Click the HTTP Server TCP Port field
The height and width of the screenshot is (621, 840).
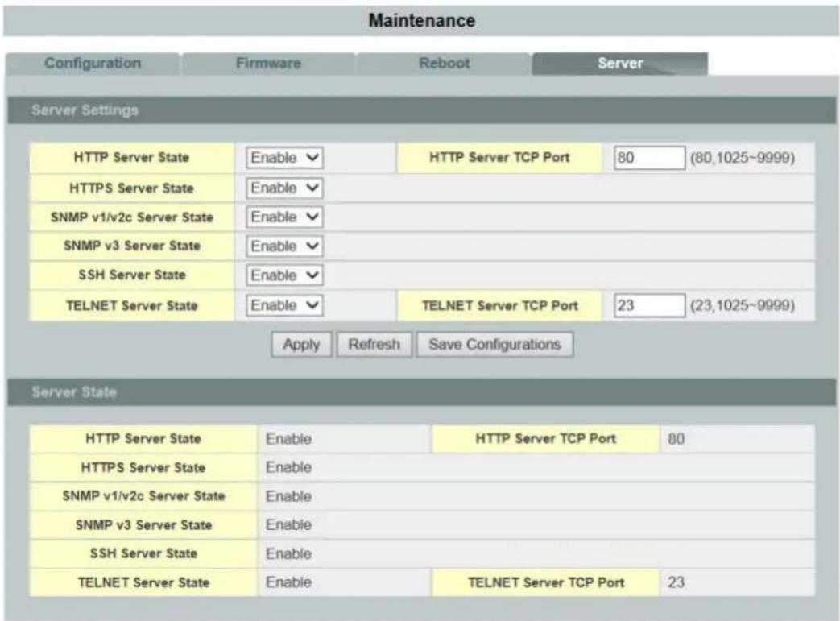coord(649,158)
